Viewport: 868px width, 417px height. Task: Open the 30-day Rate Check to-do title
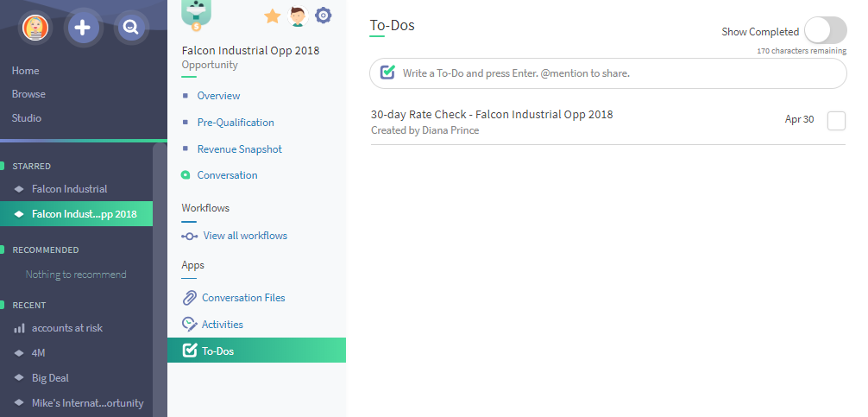492,115
